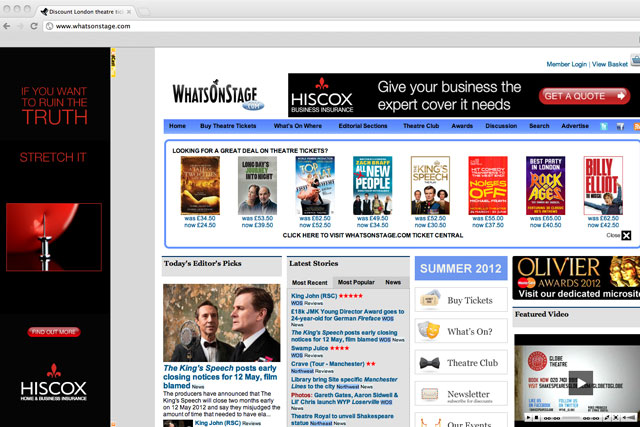Switch to the News tab
The image size is (640, 427).
393,282
